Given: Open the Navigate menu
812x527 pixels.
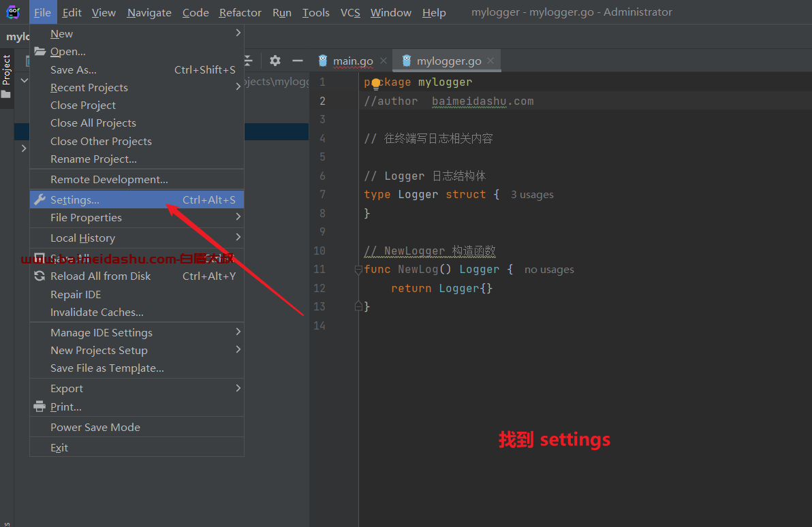Looking at the screenshot, I should 149,12.
